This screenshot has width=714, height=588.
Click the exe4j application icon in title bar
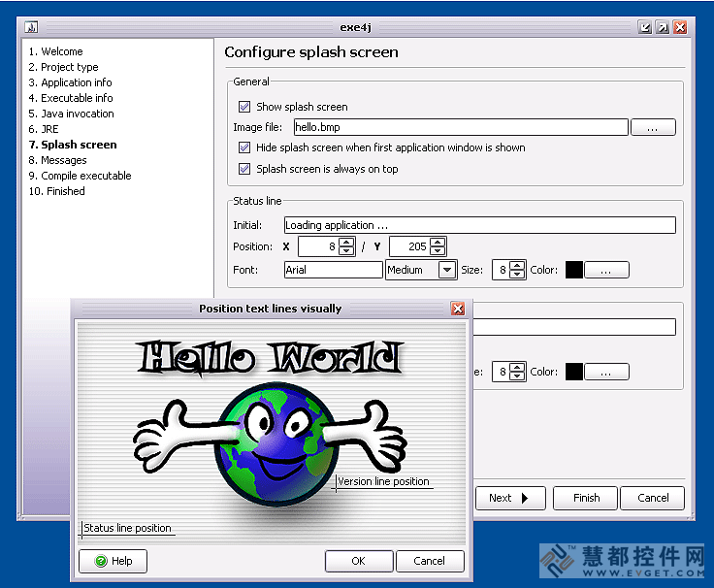click(31, 27)
